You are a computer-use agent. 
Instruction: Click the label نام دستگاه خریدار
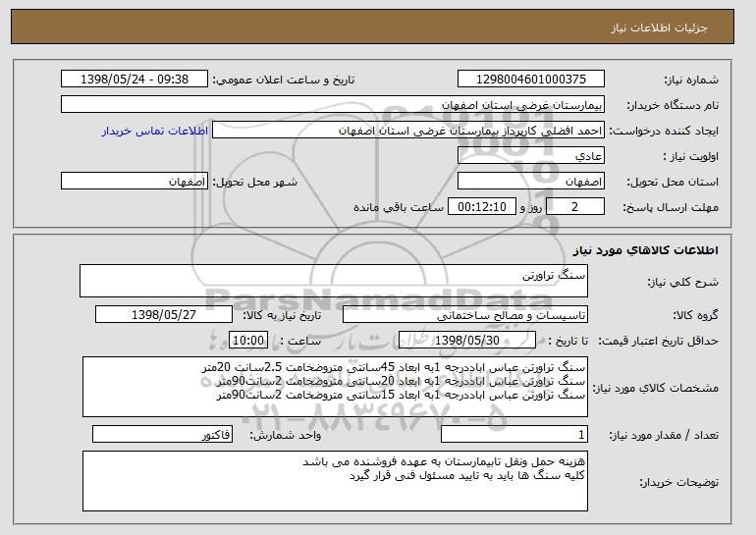(673, 105)
